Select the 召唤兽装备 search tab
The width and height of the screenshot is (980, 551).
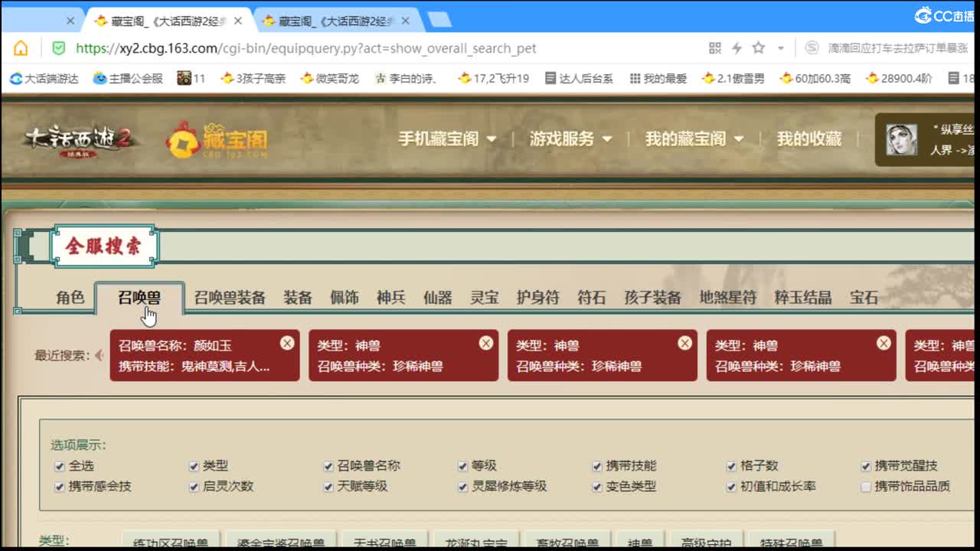230,298
